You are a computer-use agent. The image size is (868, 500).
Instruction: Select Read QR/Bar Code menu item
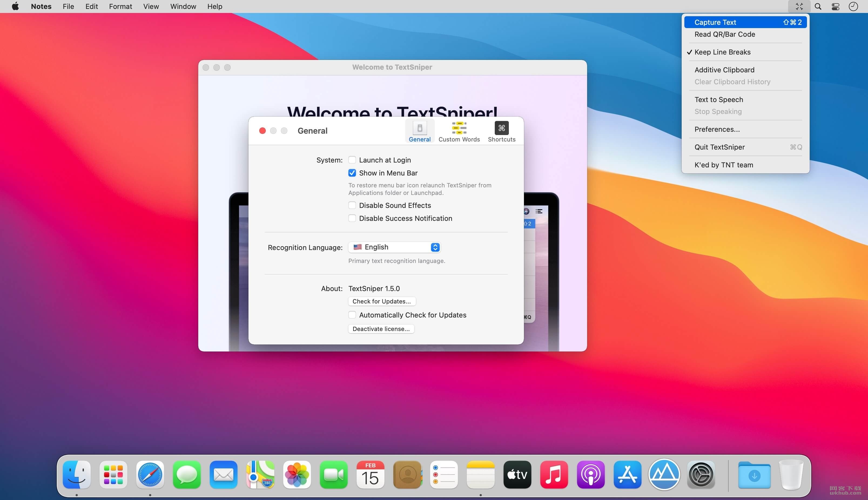[745, 34]
